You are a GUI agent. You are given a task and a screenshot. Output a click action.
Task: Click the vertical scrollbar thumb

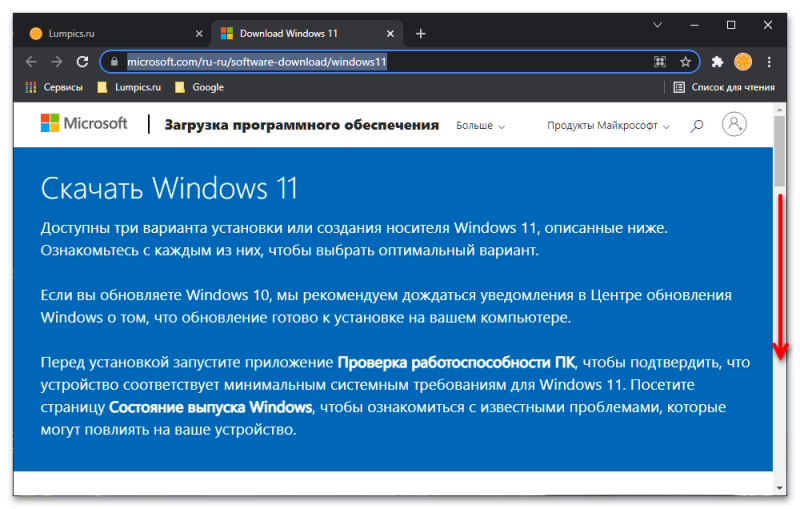780,150
